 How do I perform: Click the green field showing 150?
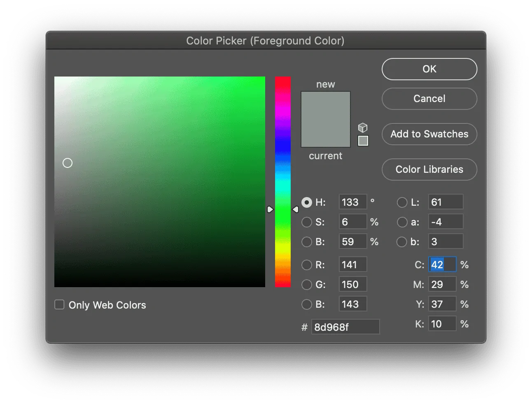click(x=353, y=284)
